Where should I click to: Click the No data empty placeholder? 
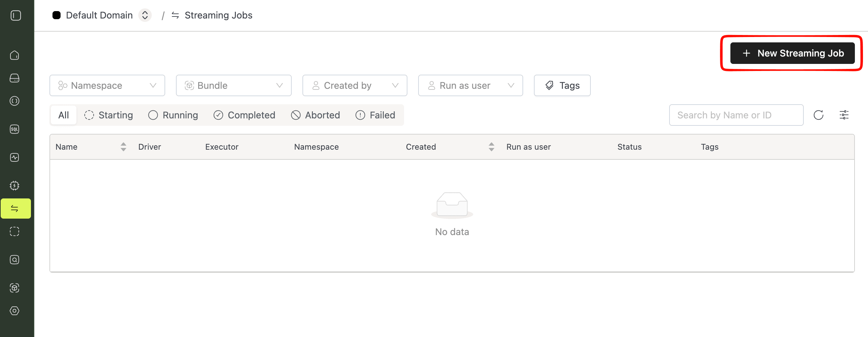452,215
